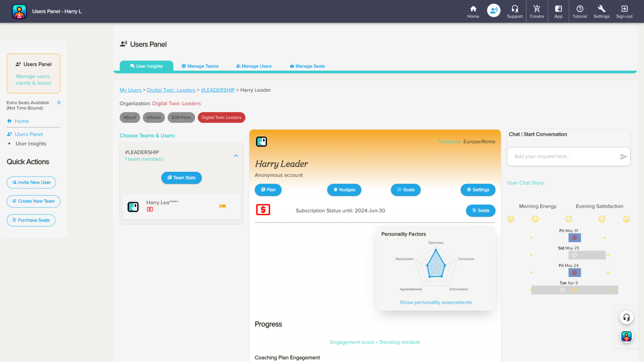
Task: Show personality assessments link
Action: (435, 302)
